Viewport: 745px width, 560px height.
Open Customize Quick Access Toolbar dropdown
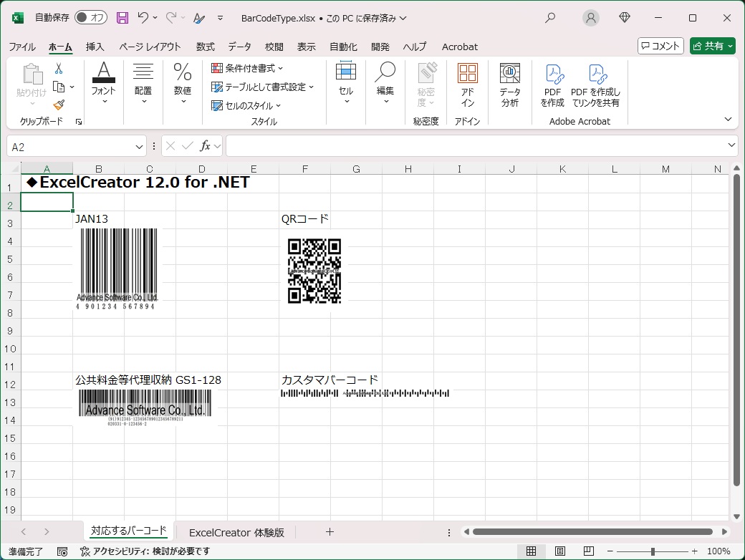tap(220, 18)
